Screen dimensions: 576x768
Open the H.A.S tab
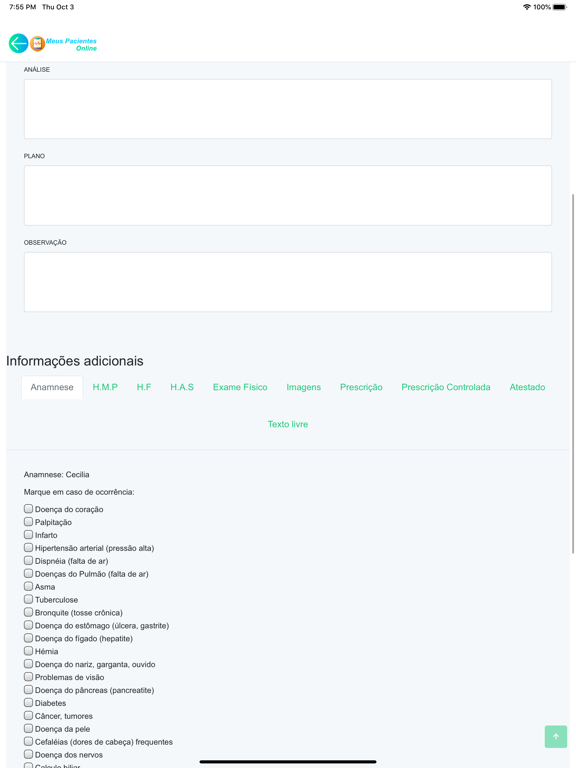182,387
